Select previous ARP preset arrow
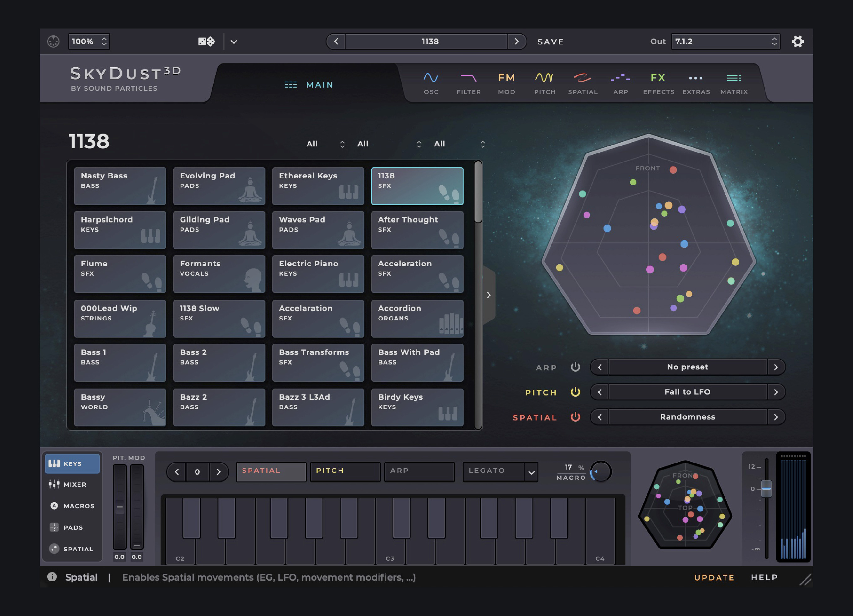853x616 pixels. coord(600,367)
